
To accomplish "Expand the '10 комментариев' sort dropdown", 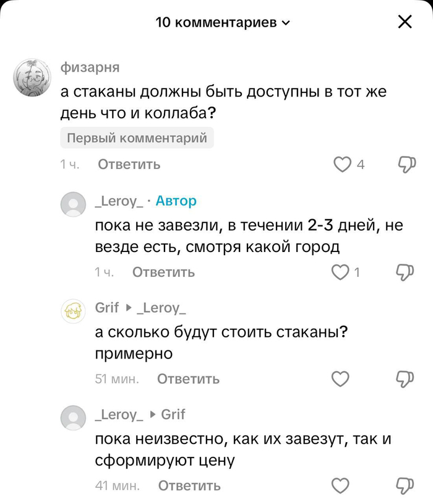I will pos(223,23).
